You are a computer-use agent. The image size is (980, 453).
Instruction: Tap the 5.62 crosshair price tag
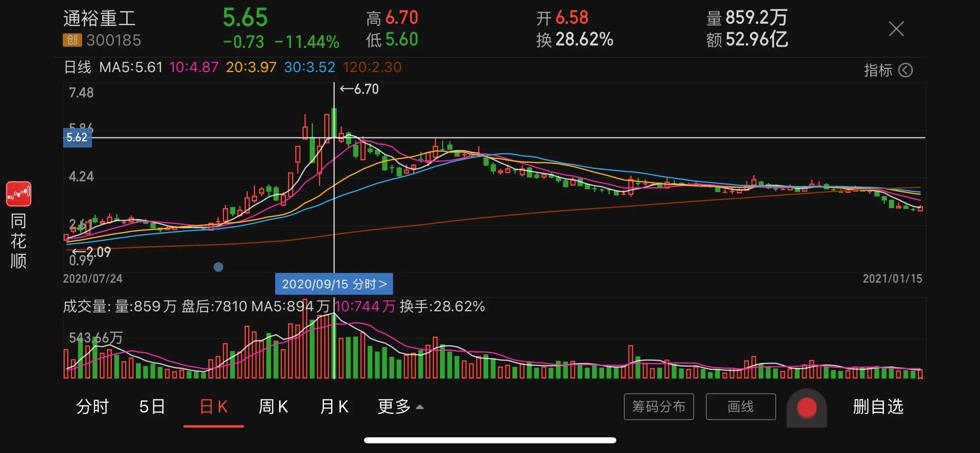coord(77,137)
